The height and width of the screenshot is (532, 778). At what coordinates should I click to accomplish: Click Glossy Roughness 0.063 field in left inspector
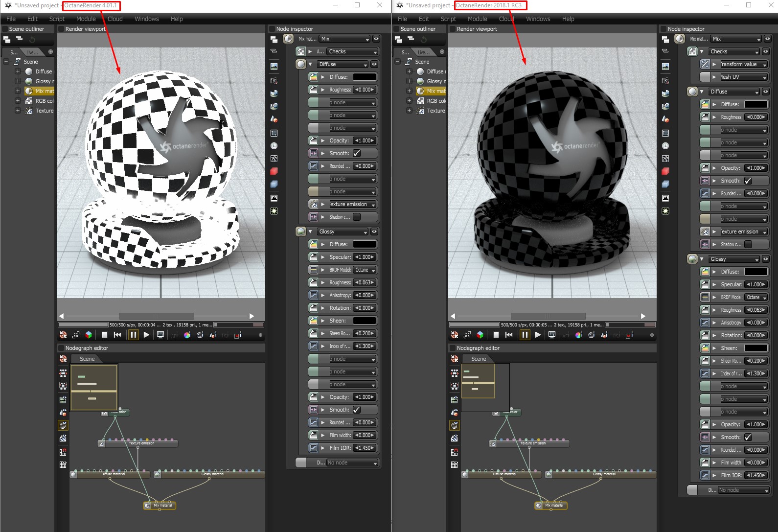pyautogui.click(x=365, y=282)
